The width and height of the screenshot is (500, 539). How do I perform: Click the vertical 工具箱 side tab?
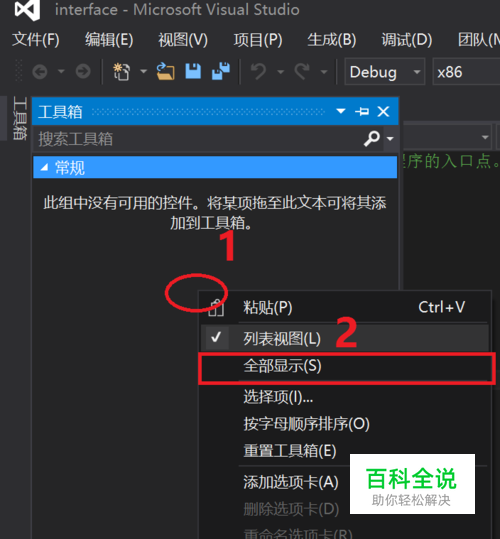(x=20, y=118)
